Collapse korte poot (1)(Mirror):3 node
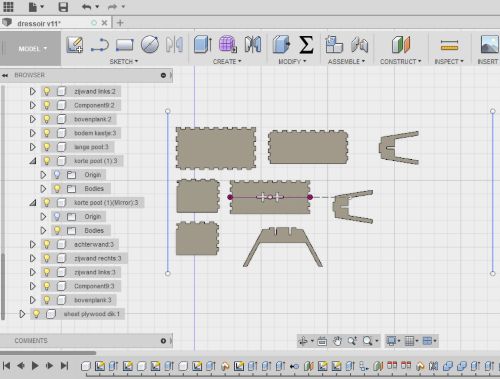 (33, 203)
